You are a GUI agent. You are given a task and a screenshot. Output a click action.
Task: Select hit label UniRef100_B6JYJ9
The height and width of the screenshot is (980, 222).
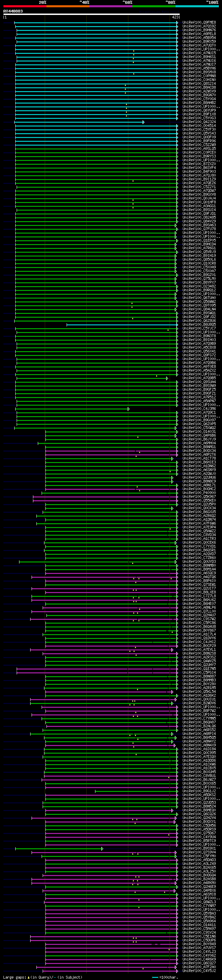199,439
